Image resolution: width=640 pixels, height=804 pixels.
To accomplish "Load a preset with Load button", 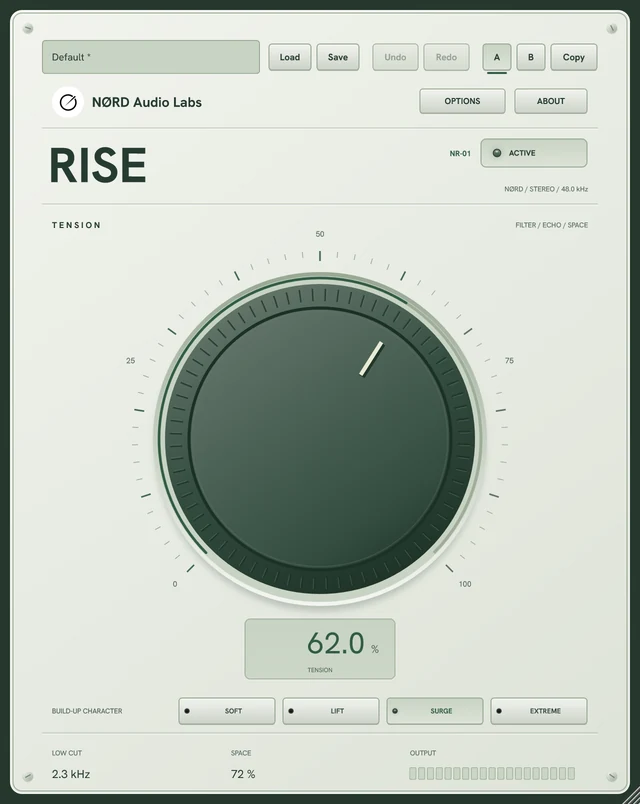I will pyautogui.click(x=290, y=57).
